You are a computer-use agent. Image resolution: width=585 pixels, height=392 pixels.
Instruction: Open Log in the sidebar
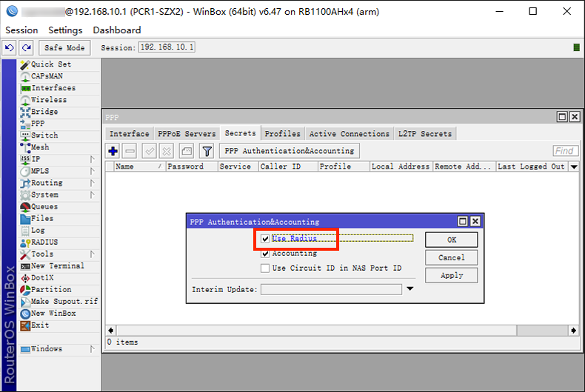click(x=60, y=230)
